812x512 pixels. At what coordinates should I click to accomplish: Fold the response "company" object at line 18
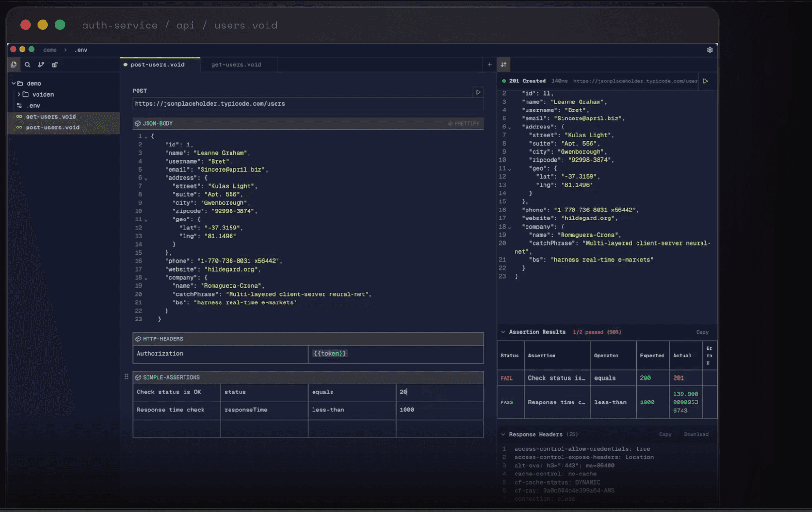pyautogui.click(x=510, y=228)
